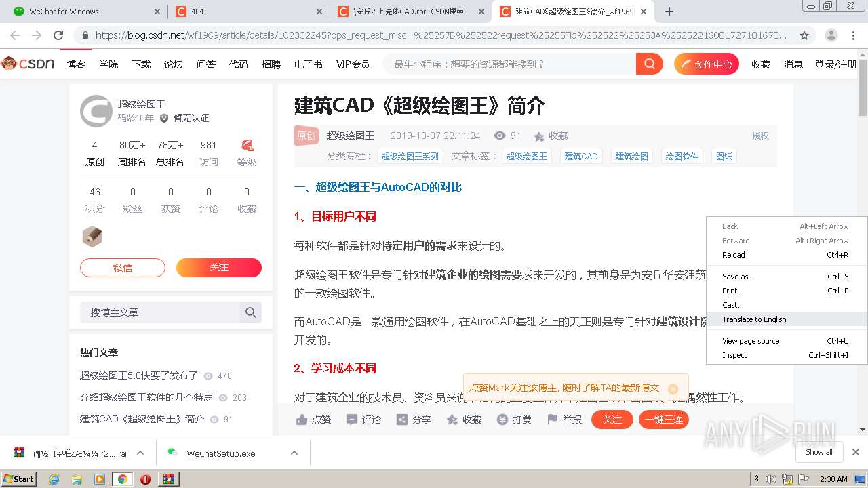Click the 创作中心 button
The height and width of the screenshot is (488, 868).
tap(707, 64)
